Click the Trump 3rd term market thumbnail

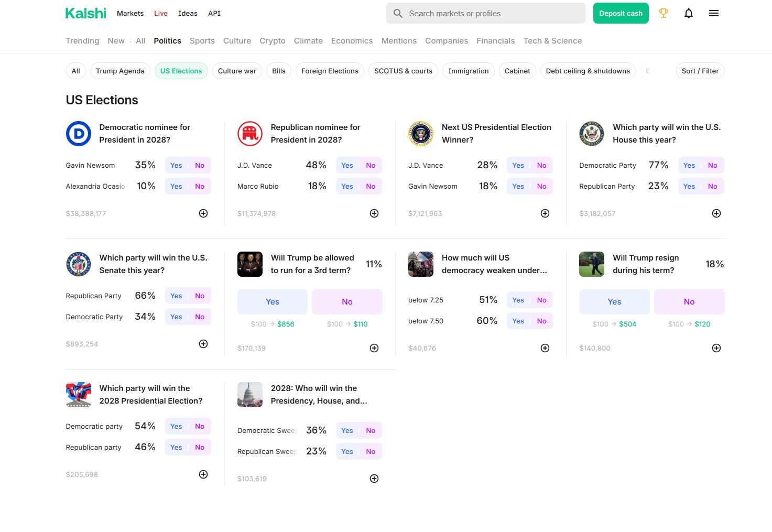pos(250,264)
